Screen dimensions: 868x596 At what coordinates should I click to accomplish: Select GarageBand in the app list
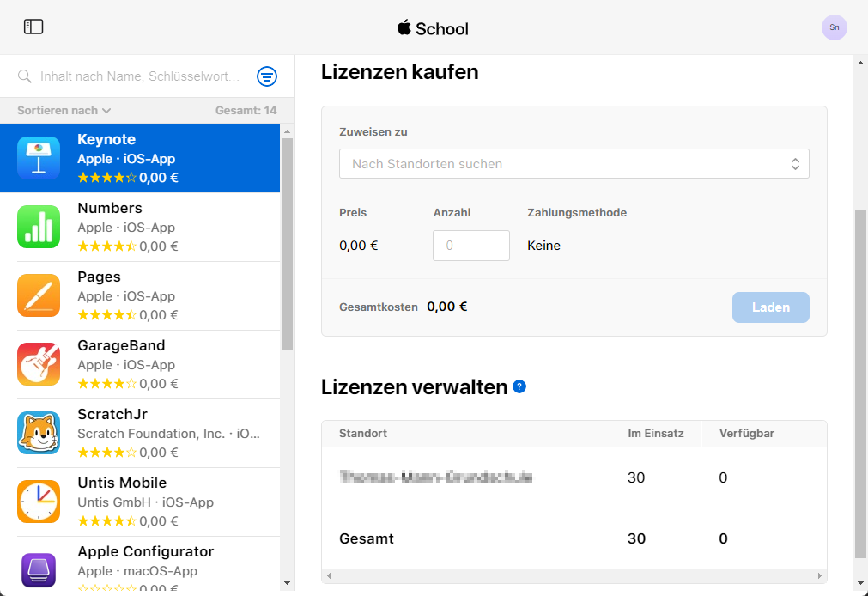point(140,364)
